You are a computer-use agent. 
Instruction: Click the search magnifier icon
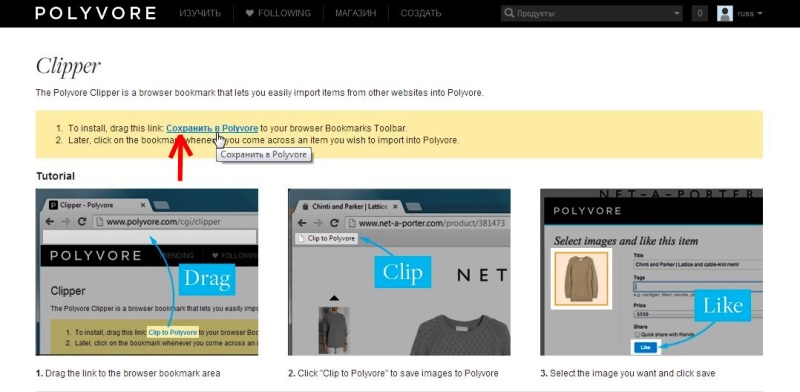point(509,13)
